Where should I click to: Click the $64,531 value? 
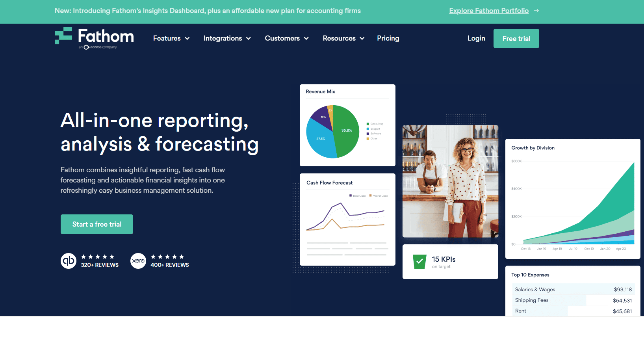point(622,300)
